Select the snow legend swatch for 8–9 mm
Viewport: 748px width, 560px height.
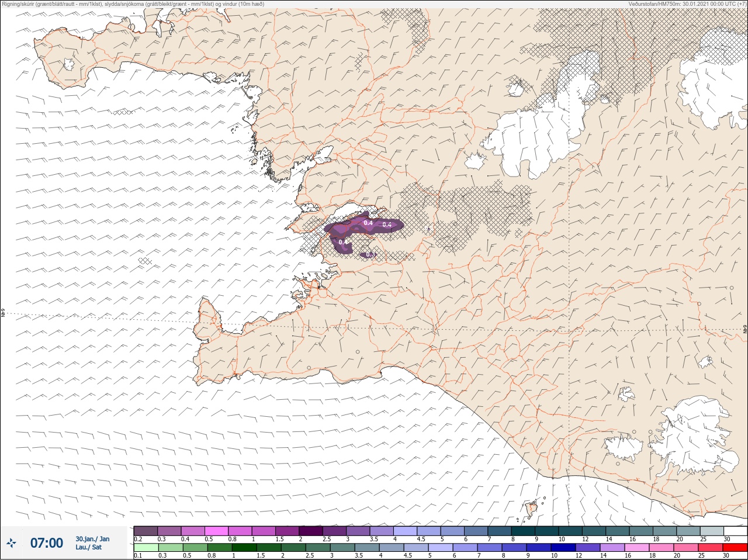pos(524,531)
